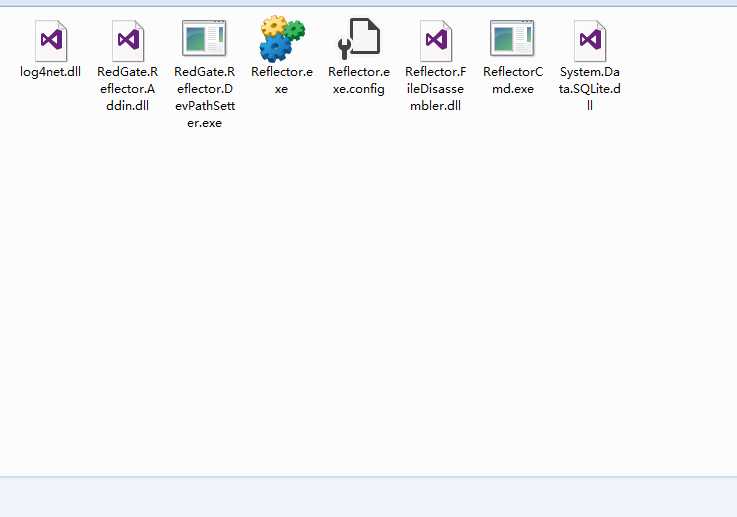Select the ReflectorCmd.exe window icon

coord(512,38)
